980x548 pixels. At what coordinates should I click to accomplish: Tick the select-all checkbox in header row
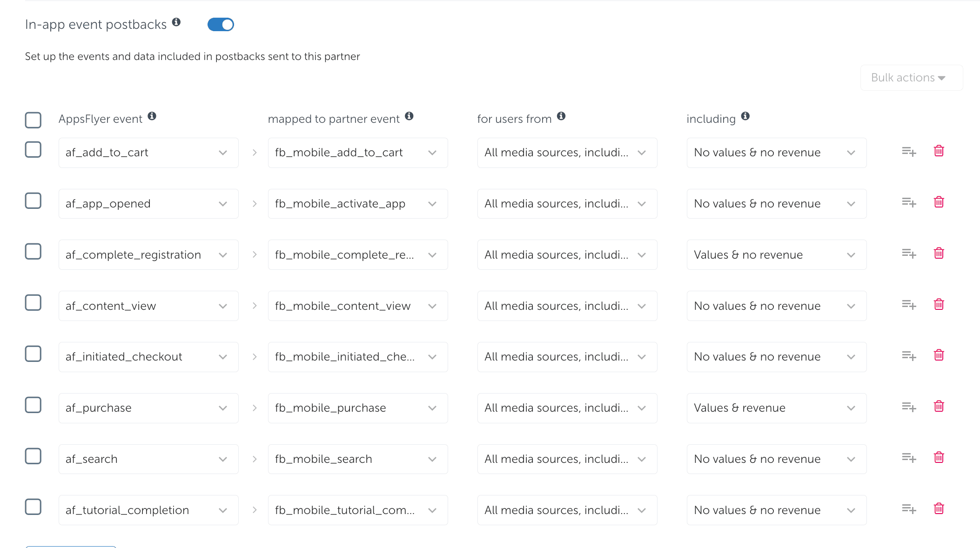33,120
